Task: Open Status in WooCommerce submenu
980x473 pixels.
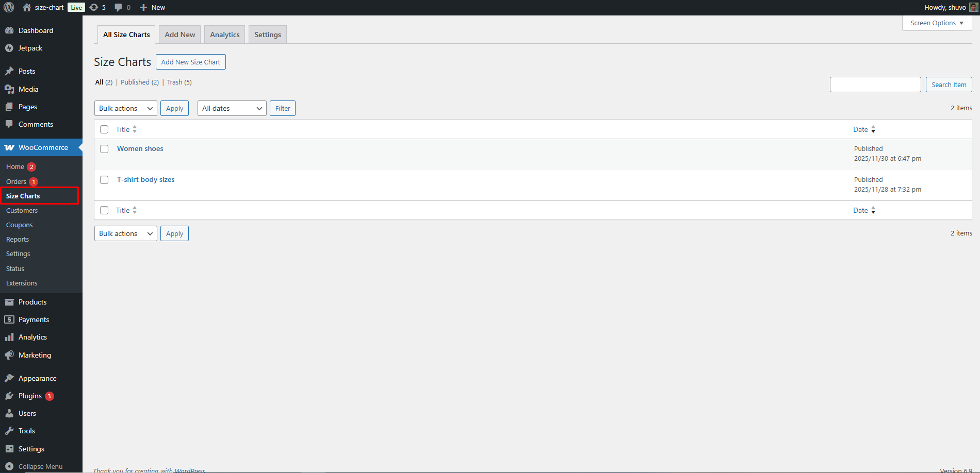Action: coord(15,268)
